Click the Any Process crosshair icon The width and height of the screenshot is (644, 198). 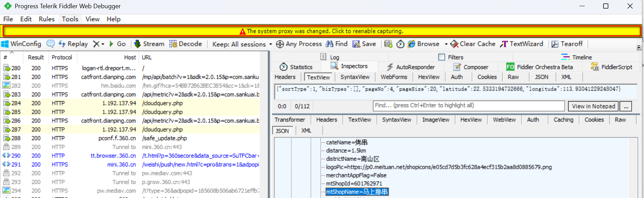coord(280,44)
